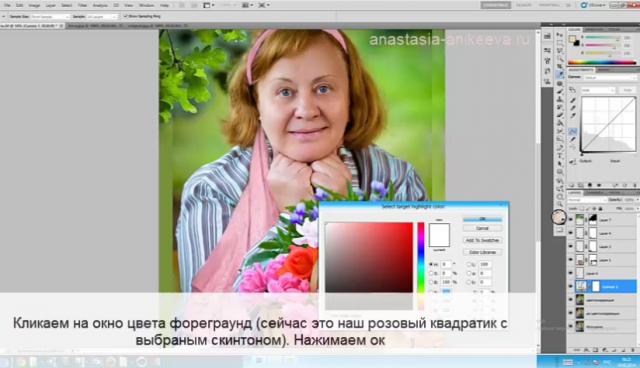Select the Eyedropper tool in the toolbox
The width and height of the screenshot is (640, 368).
pyautogui.click(x=560, y=75)
